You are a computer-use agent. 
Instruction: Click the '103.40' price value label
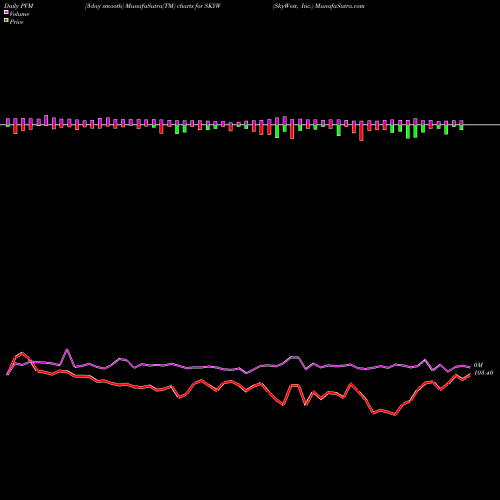(x=483, y=373)
